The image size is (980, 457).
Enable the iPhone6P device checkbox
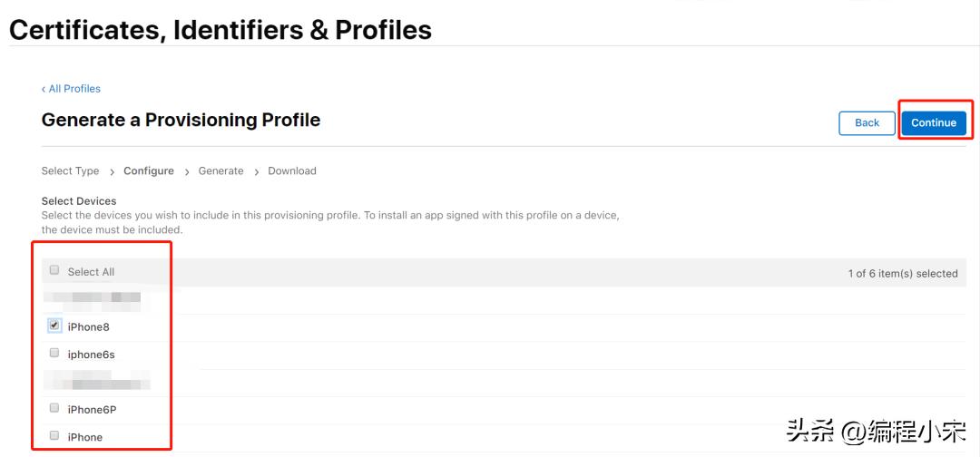(x=54, y=408)
